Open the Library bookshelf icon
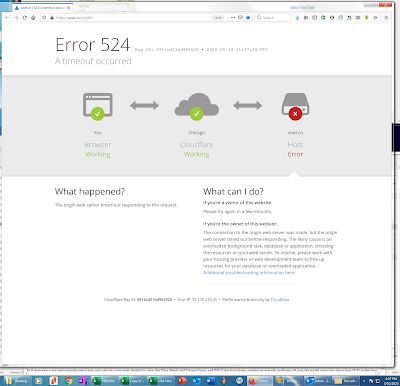The width and height of the screenshot is (400, 386). (x=306, y=18)
